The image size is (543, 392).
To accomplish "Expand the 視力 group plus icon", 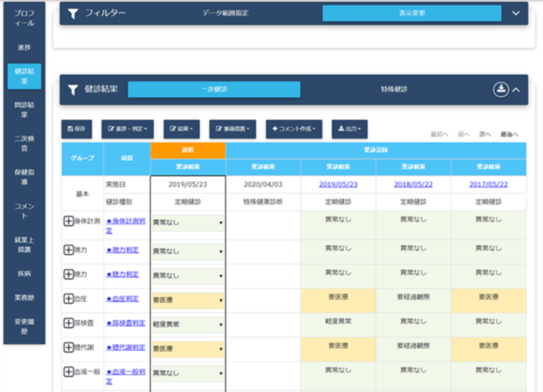I will tap(69, 251).
